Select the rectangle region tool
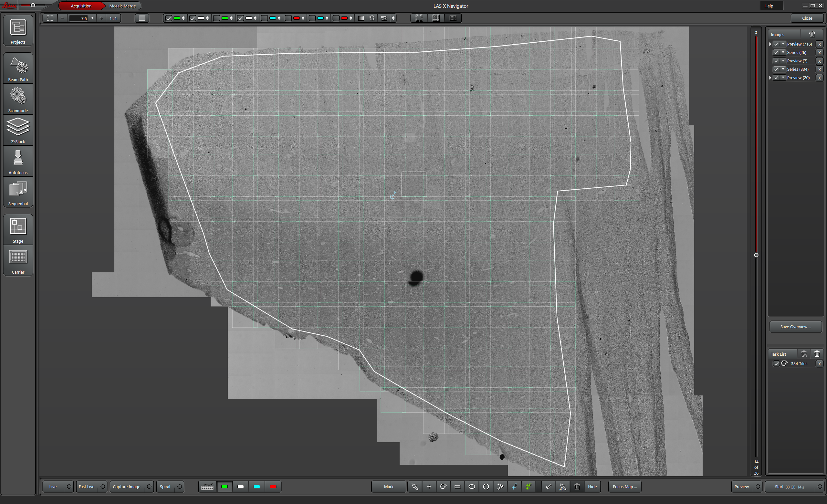The height and width of the screenshot is (504, 827). point(457,487)
